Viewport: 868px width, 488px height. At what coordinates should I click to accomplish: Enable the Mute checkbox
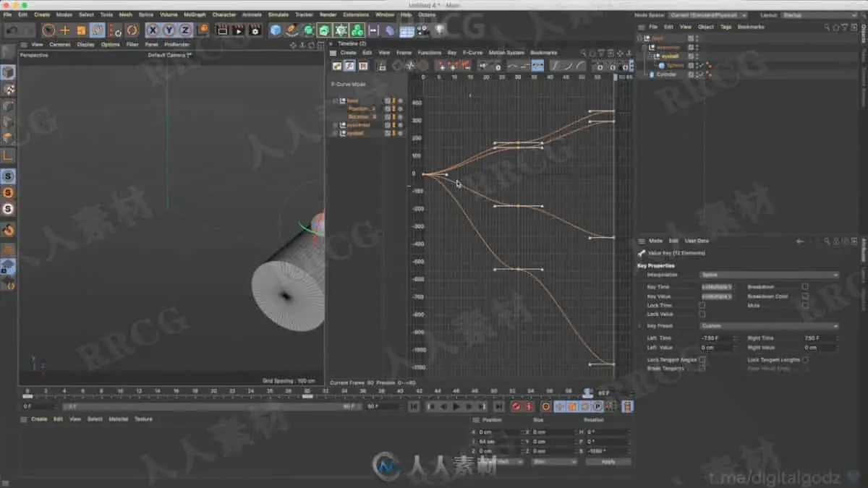pos(805,305)
